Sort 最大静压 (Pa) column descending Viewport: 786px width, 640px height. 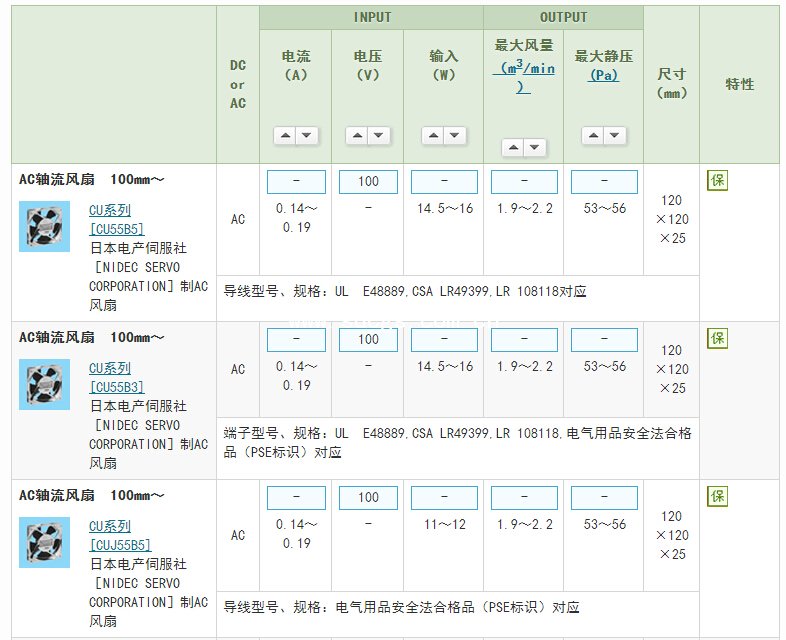tap(615, 135)
